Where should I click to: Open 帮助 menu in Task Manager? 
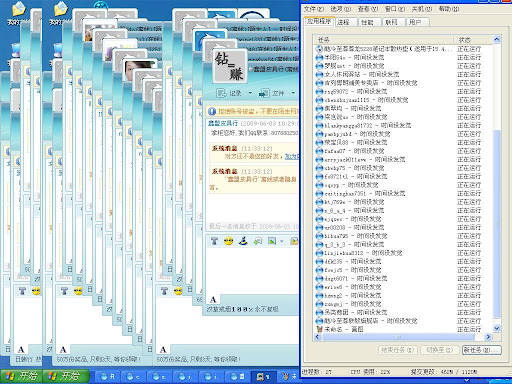(449, 9)
